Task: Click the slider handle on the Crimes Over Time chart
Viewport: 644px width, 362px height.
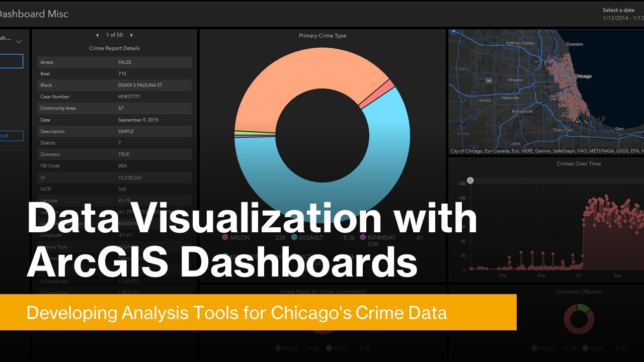Action: (470, 180)
